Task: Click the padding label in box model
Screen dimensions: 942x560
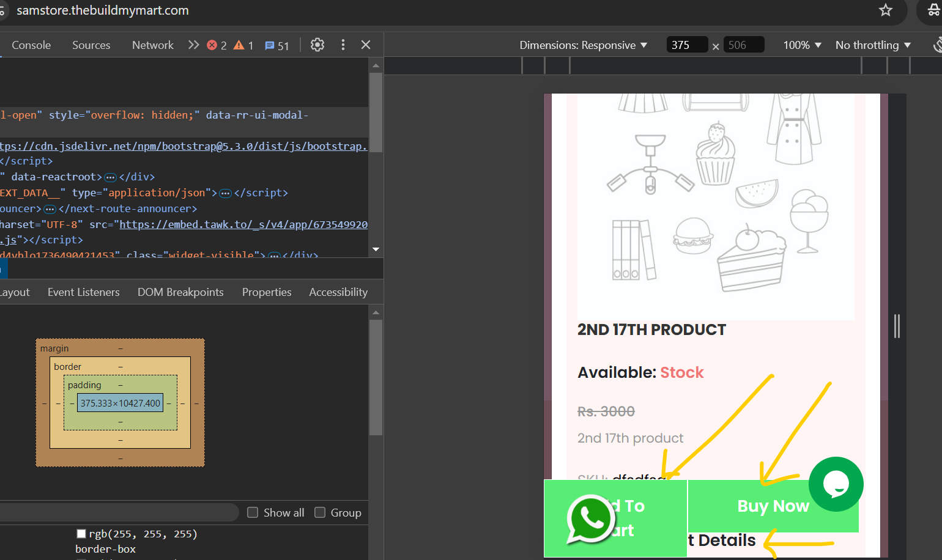Action: click(84, 385)
